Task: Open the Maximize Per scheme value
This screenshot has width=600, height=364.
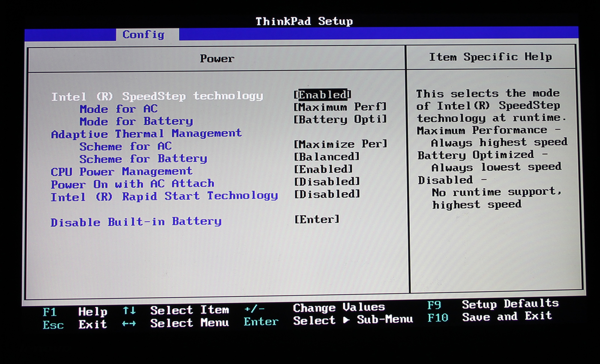Action: [x=341, y=144]
